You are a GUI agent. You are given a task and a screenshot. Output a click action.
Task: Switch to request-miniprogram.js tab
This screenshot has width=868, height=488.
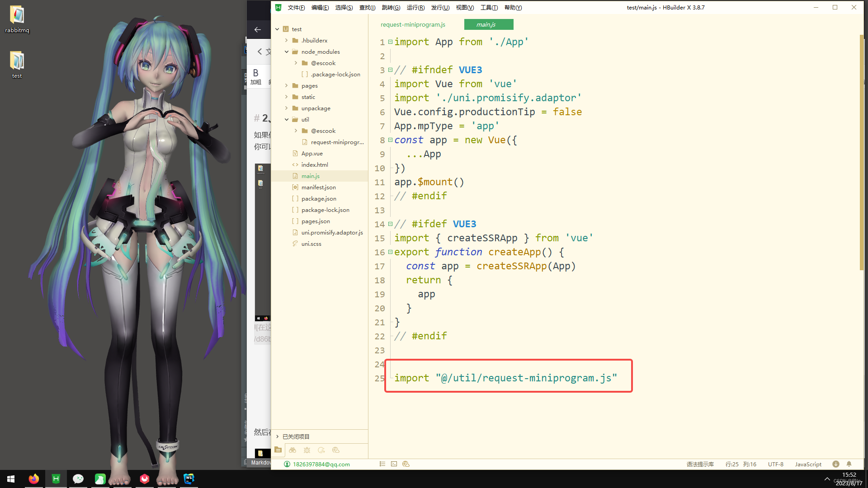413,24
